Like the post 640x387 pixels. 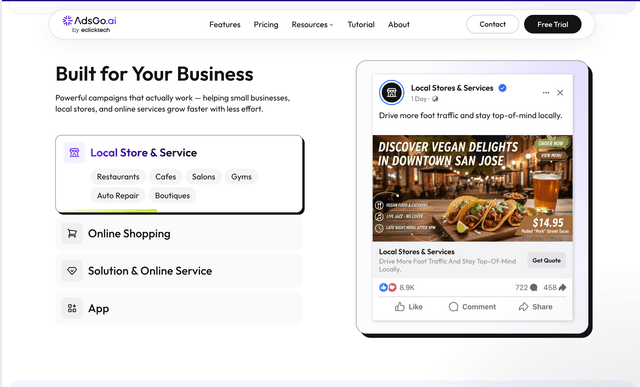coord(409,307)
